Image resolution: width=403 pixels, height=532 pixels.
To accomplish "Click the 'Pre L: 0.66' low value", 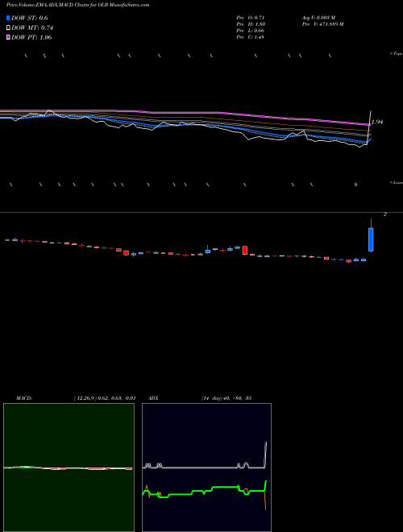I will (x=251, y=31).
